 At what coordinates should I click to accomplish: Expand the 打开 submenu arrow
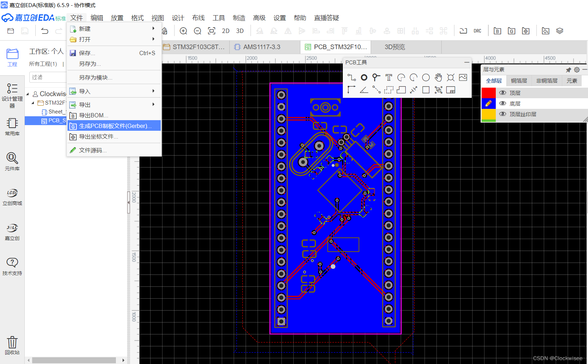click(153, 39)
